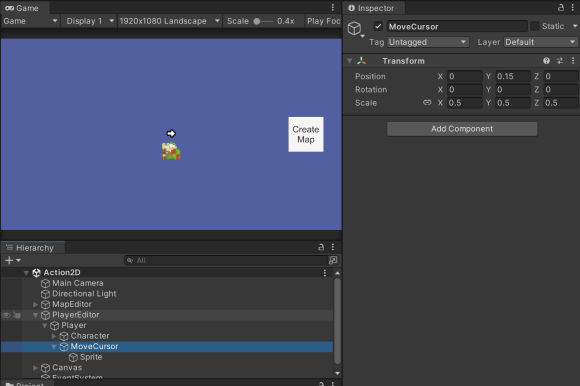The height and width of the screenshot is (386, 580).
Task: Click the arrow move cursor sprite
Action: [x=171, y=133]
